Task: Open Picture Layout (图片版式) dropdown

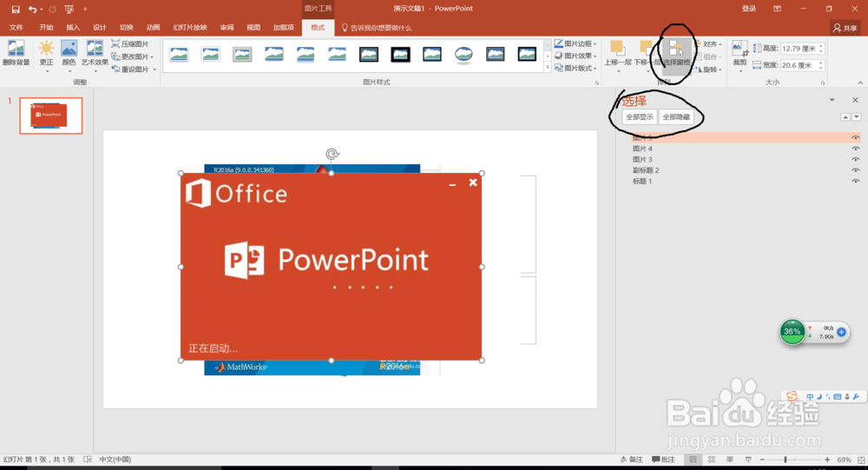Action: pyautogui.click(x=575, y=68)
